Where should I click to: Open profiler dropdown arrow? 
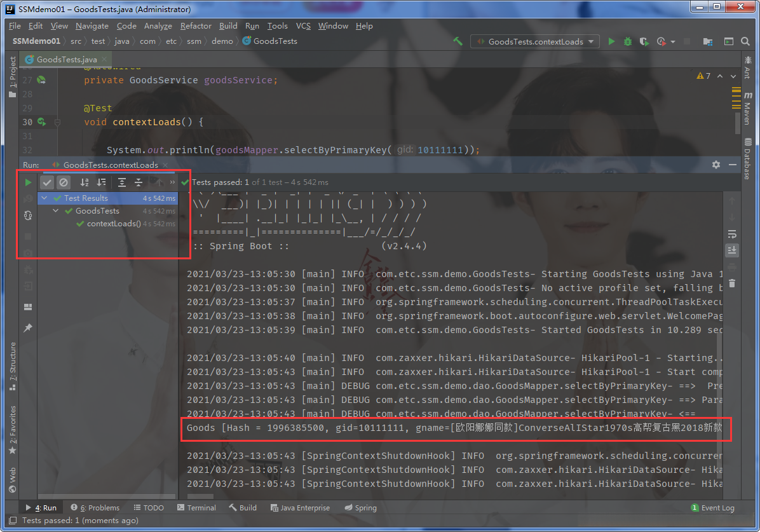coord(673,42)
